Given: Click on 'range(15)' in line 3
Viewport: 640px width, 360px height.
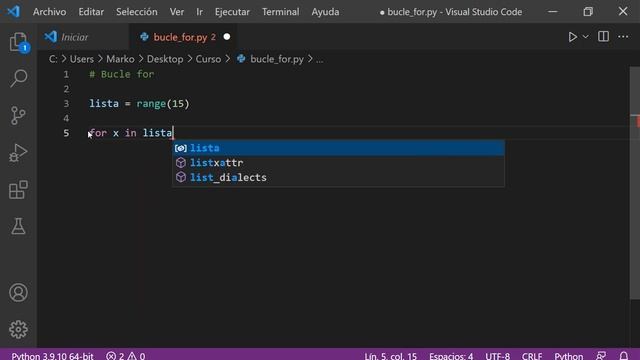Looking at the screenshot, I should point(163,104).
